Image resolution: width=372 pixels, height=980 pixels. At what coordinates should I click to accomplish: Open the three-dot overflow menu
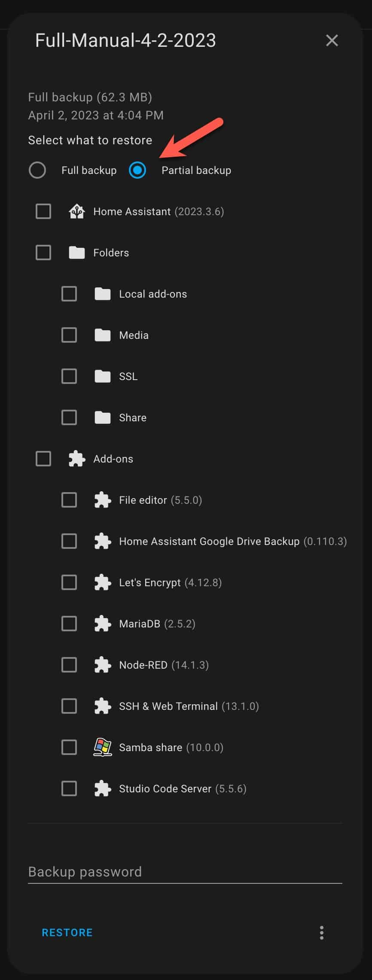tap(322, 933)
